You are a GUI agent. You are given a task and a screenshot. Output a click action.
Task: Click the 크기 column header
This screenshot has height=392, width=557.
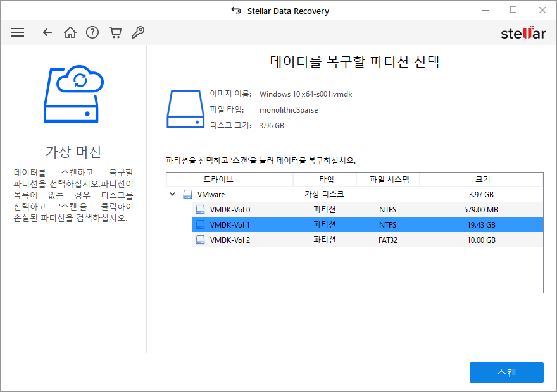[x=481, y=180]
